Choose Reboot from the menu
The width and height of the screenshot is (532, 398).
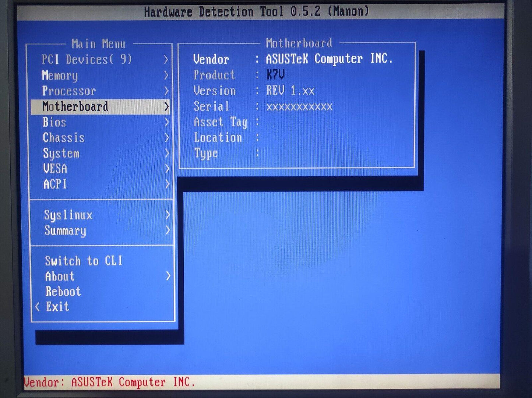click(x=63, y=292)
